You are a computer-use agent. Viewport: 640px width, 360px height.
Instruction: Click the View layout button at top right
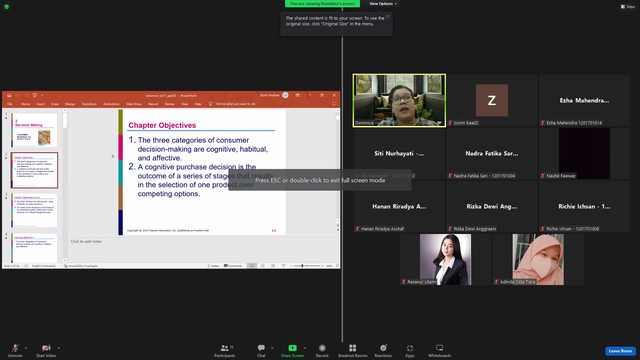coord(628,7)
